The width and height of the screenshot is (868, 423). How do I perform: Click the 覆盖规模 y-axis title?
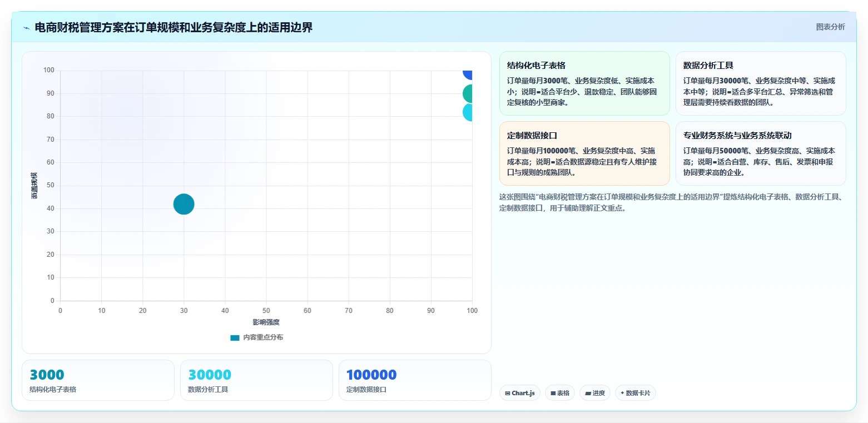pyautogui.click(x=34, y=186)
